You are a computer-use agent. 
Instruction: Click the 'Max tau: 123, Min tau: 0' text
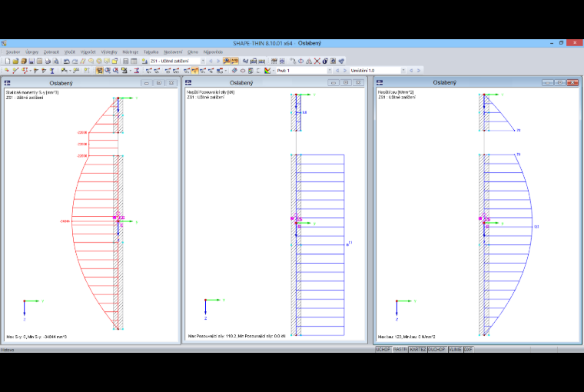click(406, 337)
